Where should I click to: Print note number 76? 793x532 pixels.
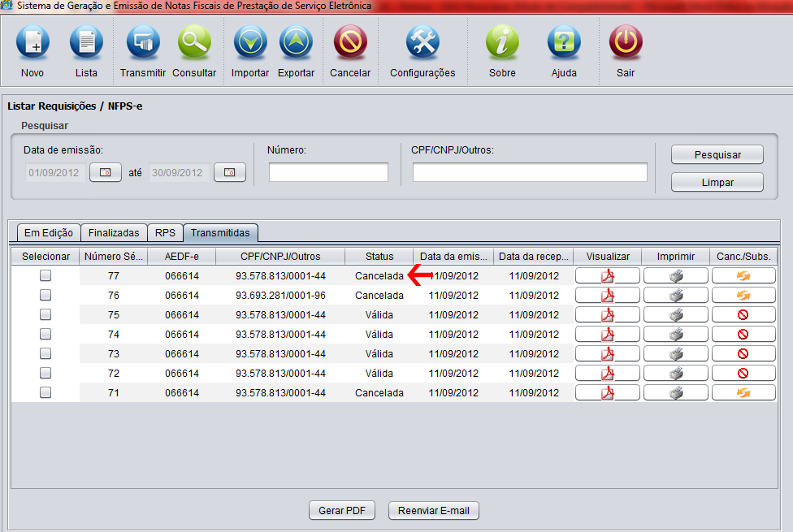676,296
